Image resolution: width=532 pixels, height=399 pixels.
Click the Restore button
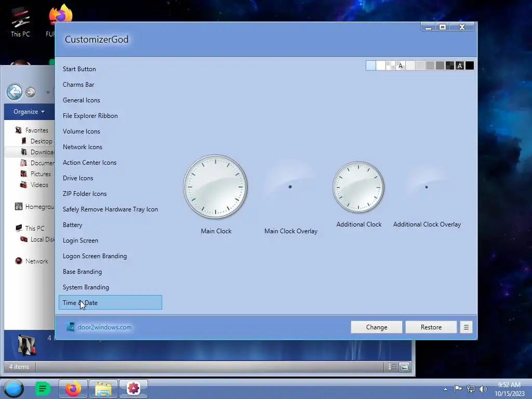click(431, 327)
